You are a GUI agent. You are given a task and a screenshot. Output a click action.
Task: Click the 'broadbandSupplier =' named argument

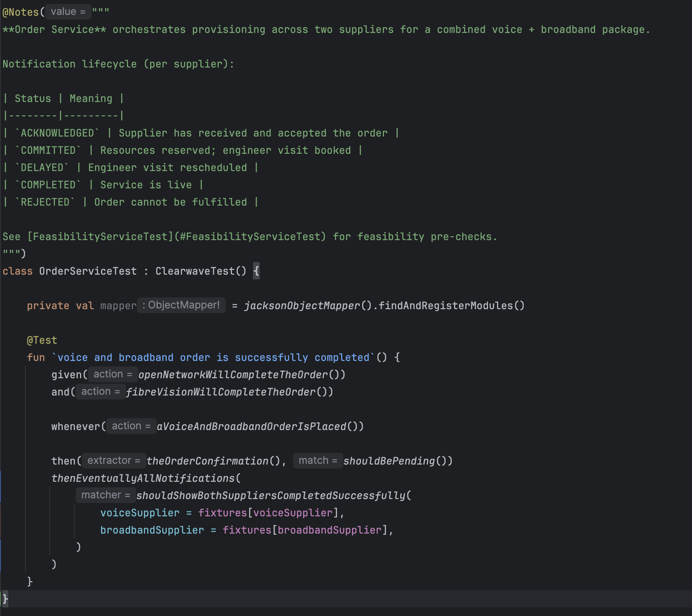coord(158,530)
